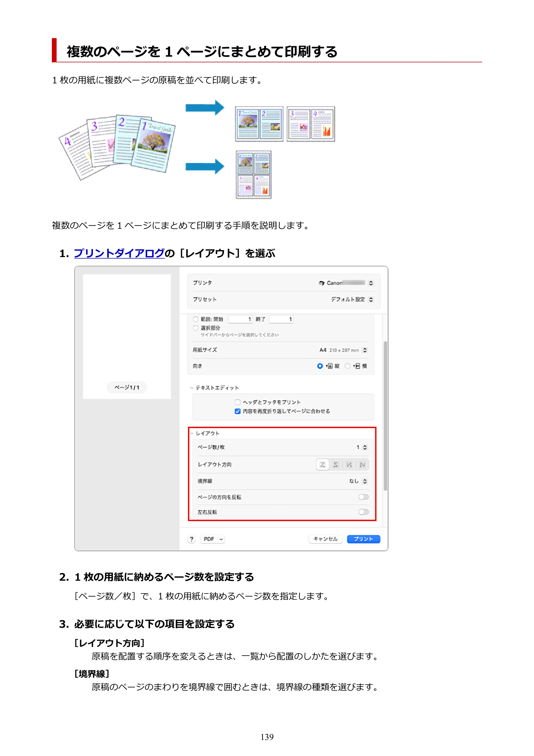Click the キャンセル button

(x=325, y=539)
